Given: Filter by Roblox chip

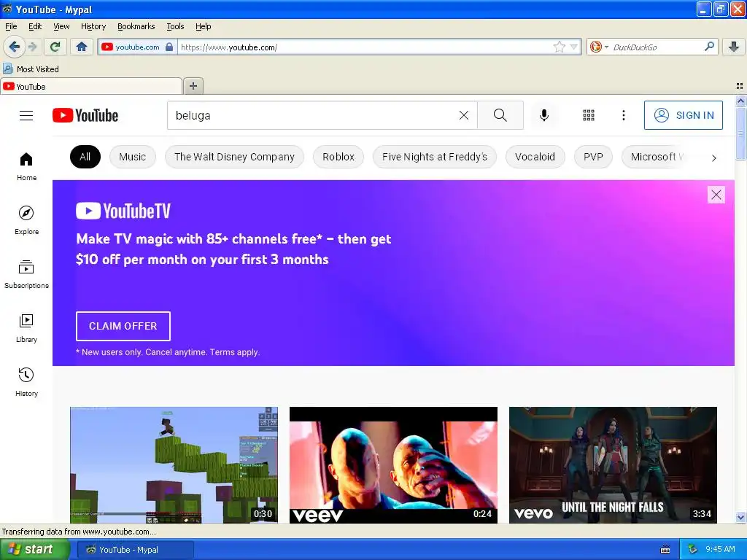Looking at the screenshot, I should point(338,157).
